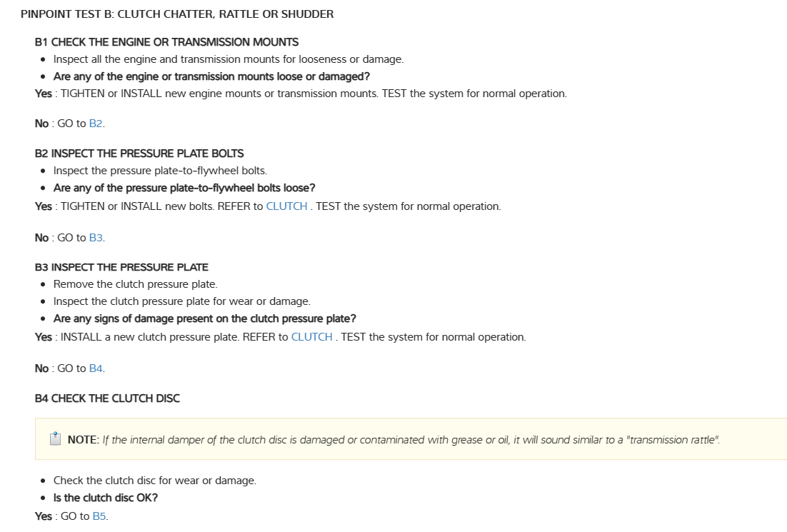
Task: Jump to step B4 via its link
Action: pyautogui.click(x=96, y=368)
